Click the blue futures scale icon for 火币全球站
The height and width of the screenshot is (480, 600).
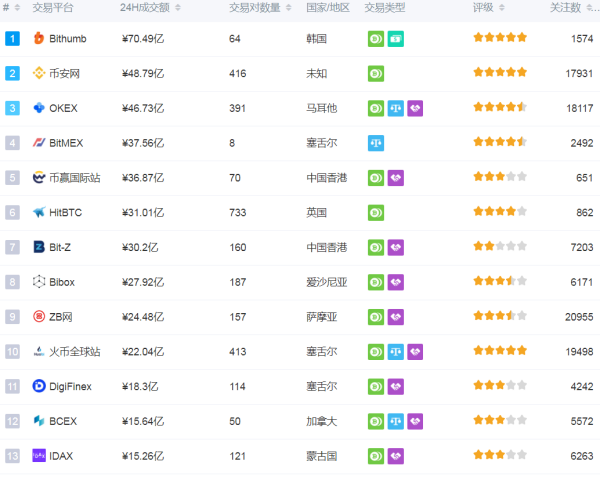point(396,352)
